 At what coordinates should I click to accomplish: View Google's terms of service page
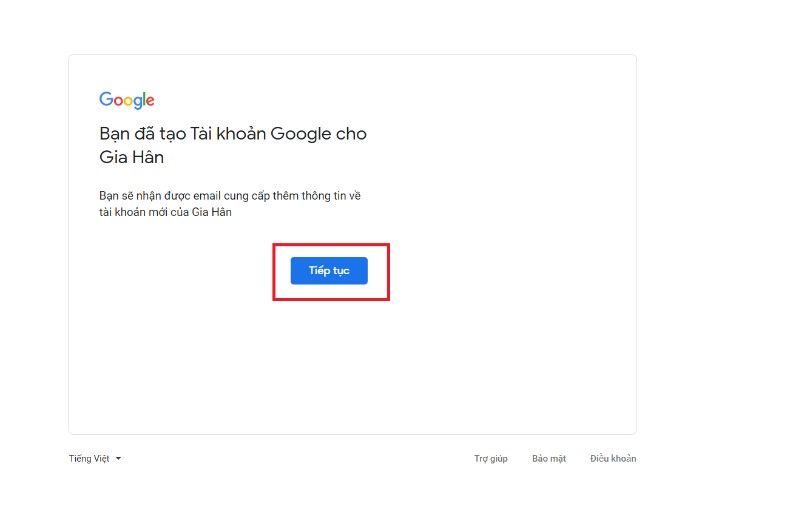click(x=613, y=458)
